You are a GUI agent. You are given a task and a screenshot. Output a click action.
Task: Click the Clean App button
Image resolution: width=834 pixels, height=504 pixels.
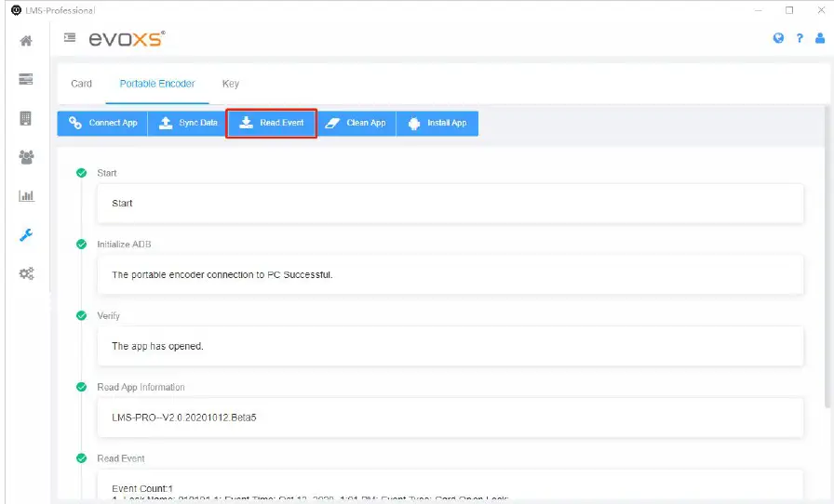point(356,123)
